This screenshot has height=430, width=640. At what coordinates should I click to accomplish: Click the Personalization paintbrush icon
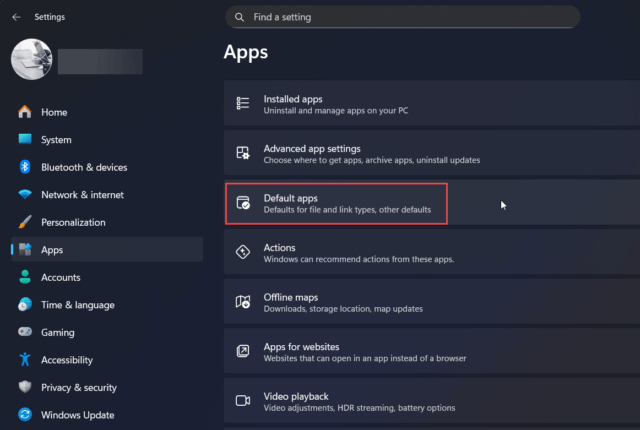25,222
